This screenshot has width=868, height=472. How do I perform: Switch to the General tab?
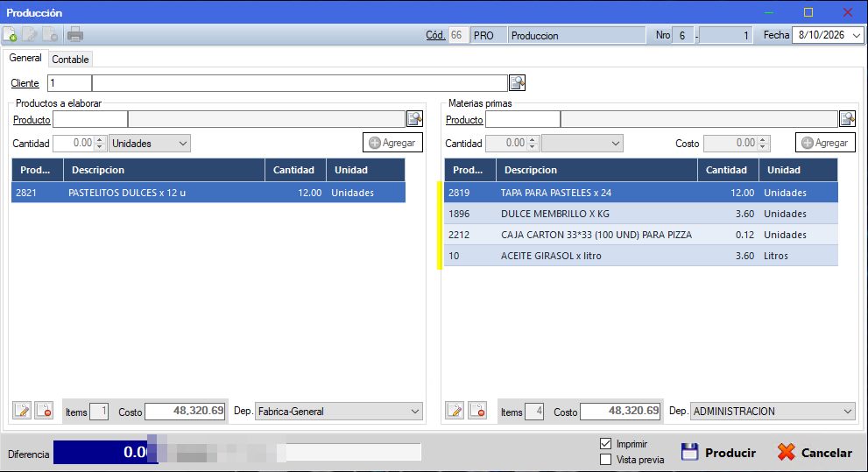click(25, 58)
